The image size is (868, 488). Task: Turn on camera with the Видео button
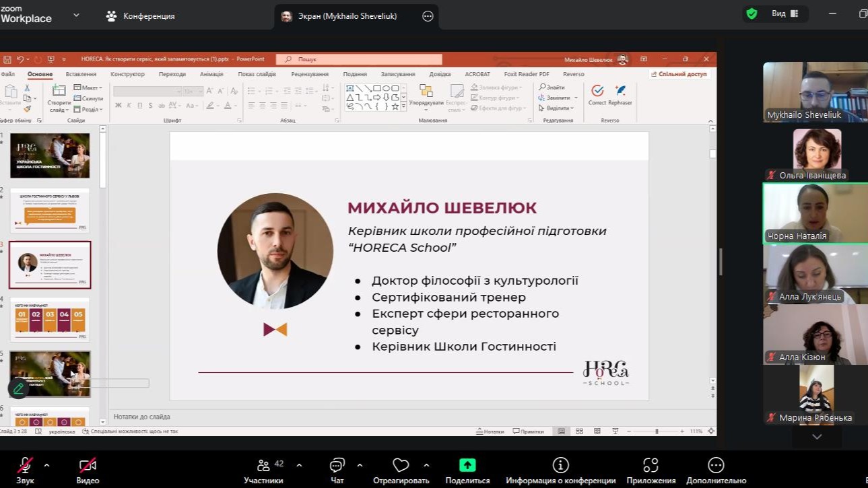click(88, 466)
